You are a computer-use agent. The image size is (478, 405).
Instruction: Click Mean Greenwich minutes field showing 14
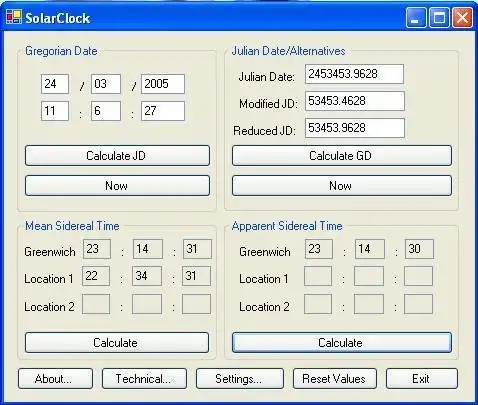148,249
